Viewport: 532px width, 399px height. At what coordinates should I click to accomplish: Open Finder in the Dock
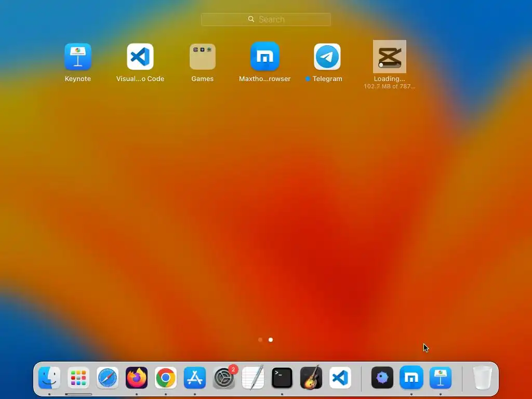[x=49, y=378]
